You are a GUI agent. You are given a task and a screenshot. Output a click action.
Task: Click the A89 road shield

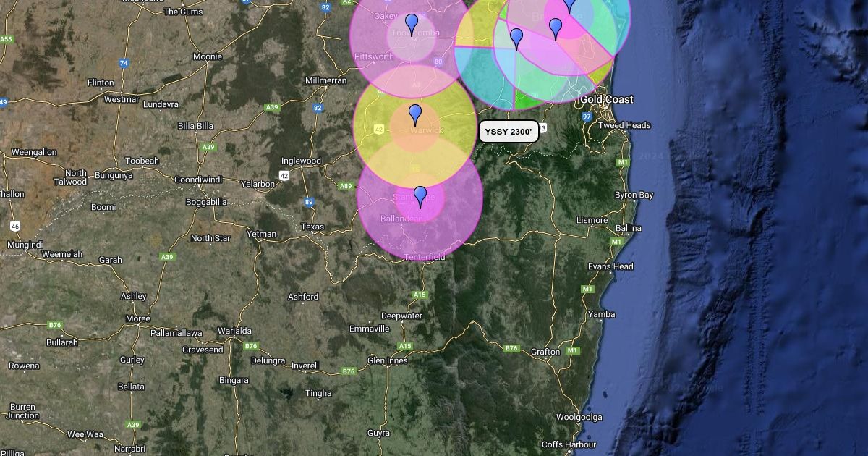346,186
